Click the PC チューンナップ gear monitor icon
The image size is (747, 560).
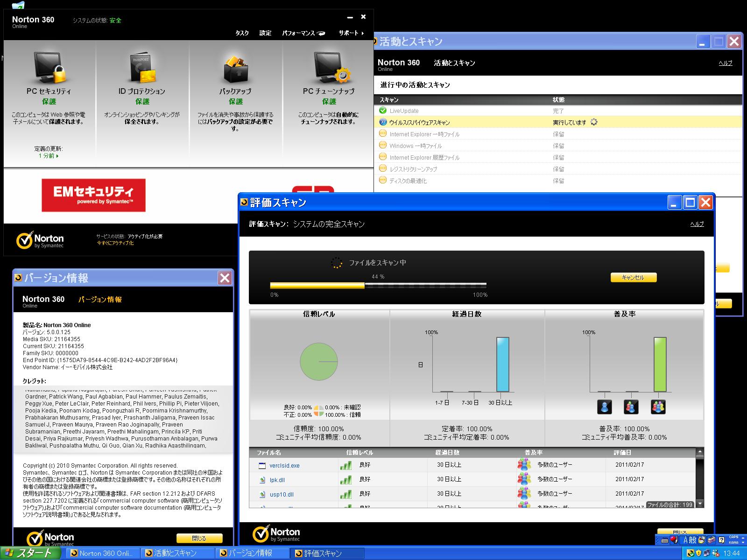[x=331, y=68]
